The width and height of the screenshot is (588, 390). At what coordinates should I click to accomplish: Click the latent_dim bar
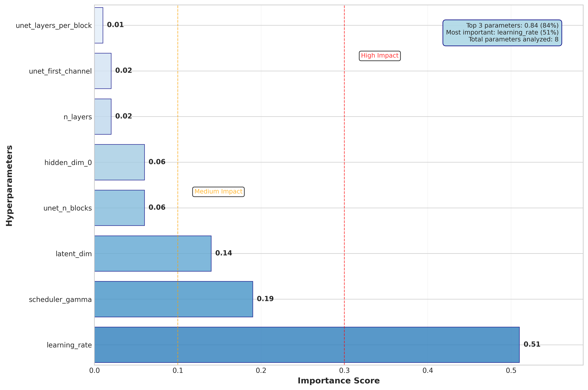coord(153,253)
